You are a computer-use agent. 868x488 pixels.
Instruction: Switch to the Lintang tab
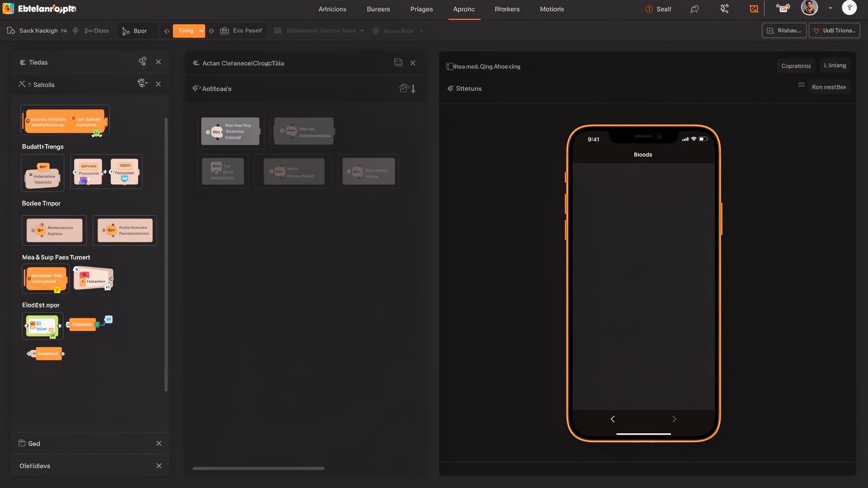pyautogui.click(x=835, y=66)
